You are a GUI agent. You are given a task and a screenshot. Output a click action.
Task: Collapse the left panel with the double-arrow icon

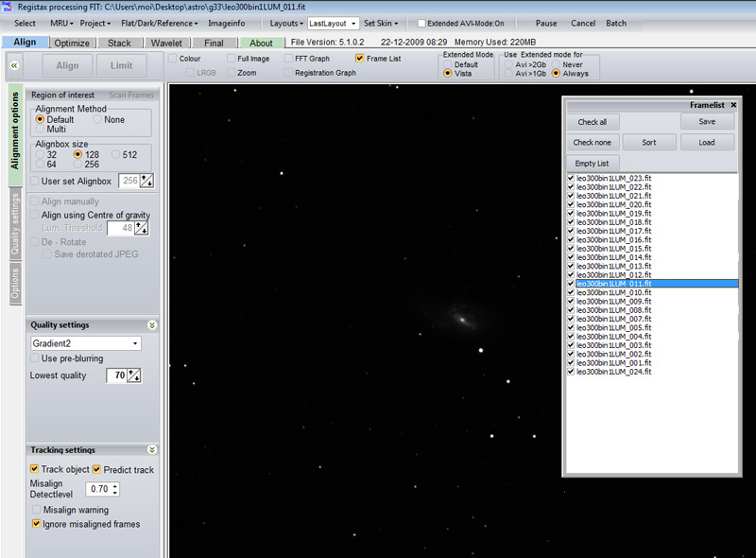[x=14, y=65]
